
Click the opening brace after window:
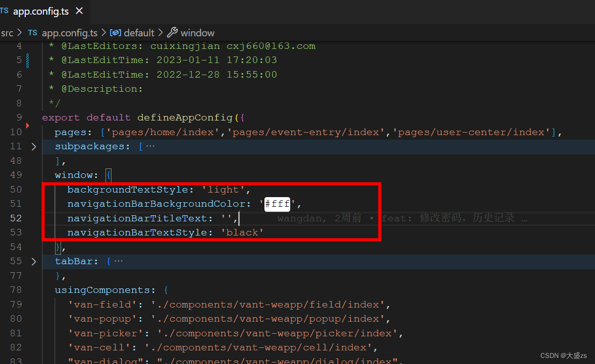[x=109, y=175]
